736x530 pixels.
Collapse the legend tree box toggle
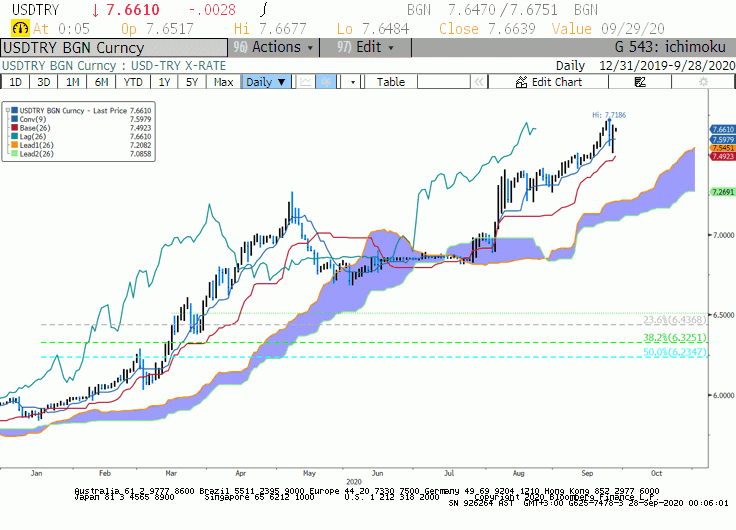coord(8,111)
